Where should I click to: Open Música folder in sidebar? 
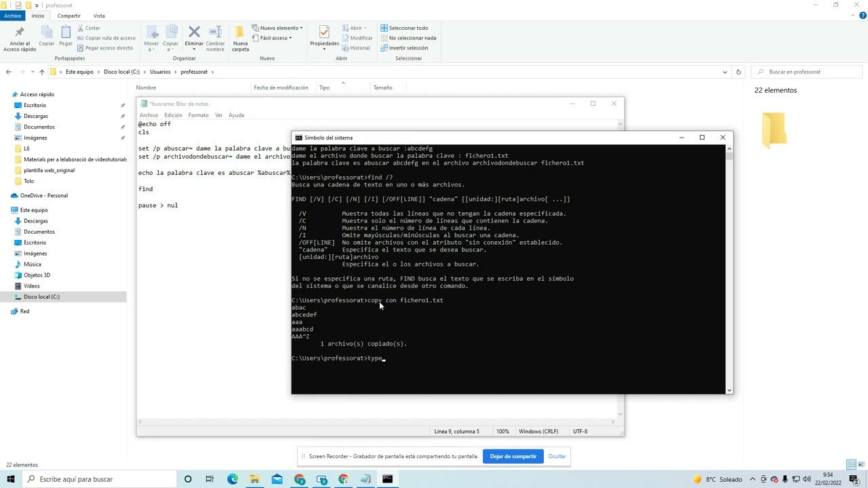pos(32,264)
